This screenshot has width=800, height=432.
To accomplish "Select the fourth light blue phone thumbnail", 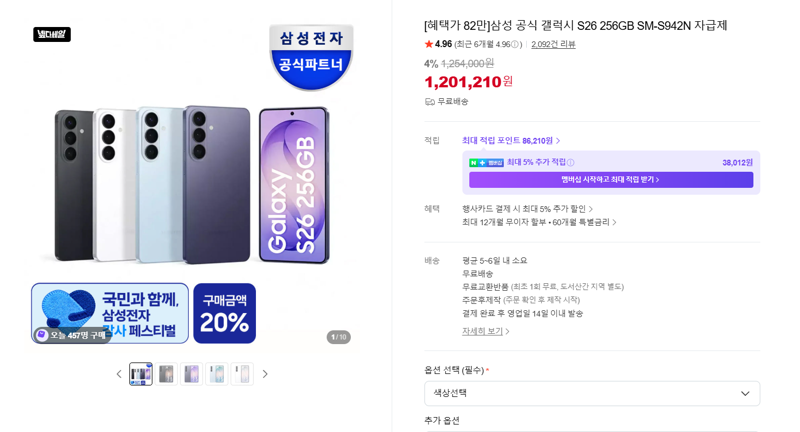I will pos(217,374).
